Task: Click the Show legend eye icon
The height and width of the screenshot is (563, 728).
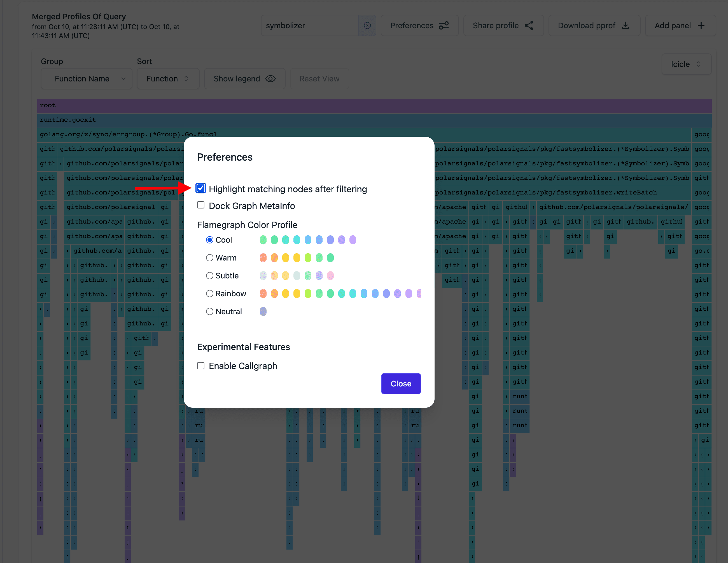Action: coord(270,79)
